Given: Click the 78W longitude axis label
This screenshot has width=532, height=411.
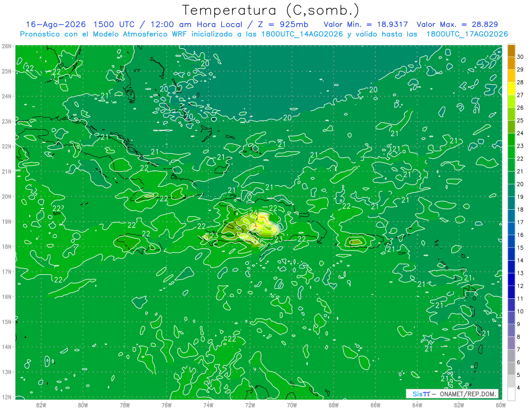Looking at the screenshot, I should (125, 404).
